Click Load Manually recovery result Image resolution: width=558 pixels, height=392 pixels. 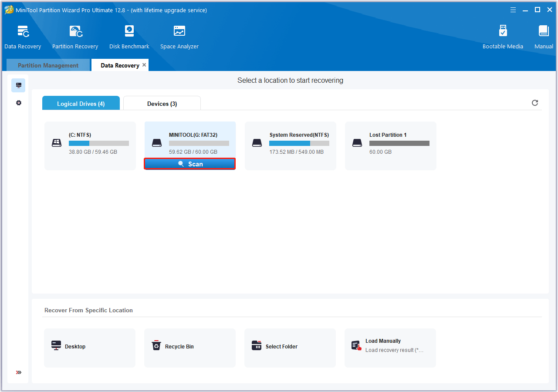tap(390, 347)
